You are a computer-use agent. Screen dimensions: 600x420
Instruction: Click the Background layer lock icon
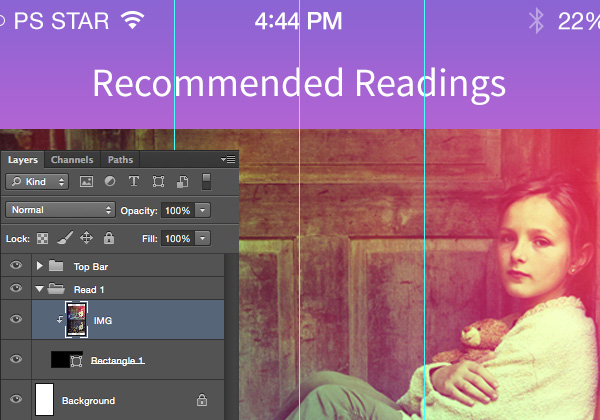click(x=202, y=400)
